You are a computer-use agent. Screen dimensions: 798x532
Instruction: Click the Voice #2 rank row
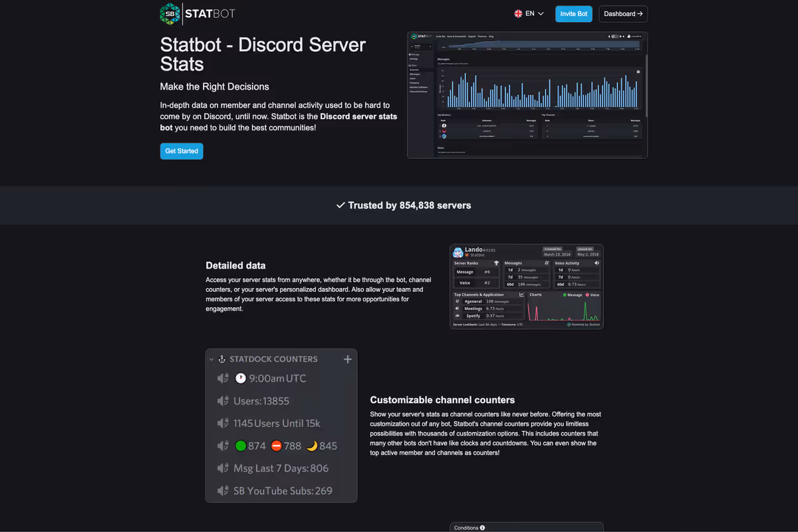476,283
